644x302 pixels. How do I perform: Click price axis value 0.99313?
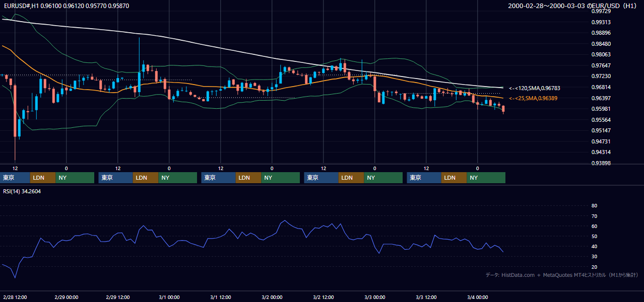601,22
